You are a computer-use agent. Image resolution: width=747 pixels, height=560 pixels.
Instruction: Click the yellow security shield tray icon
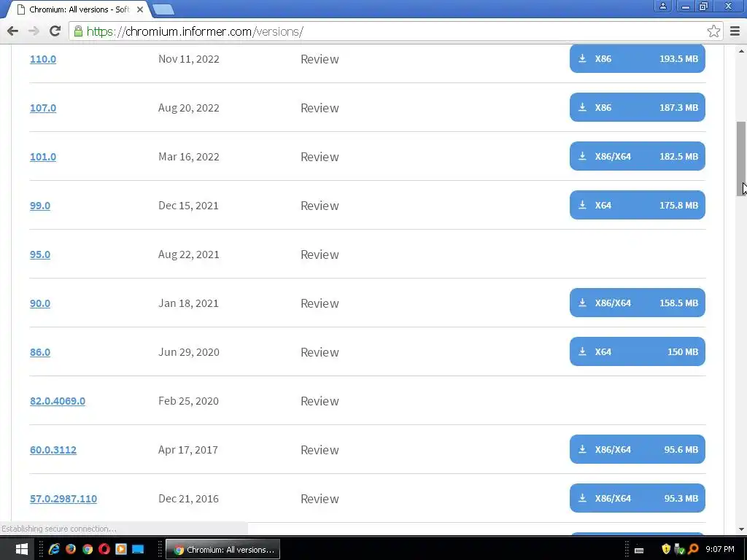(x=666, y=549)
